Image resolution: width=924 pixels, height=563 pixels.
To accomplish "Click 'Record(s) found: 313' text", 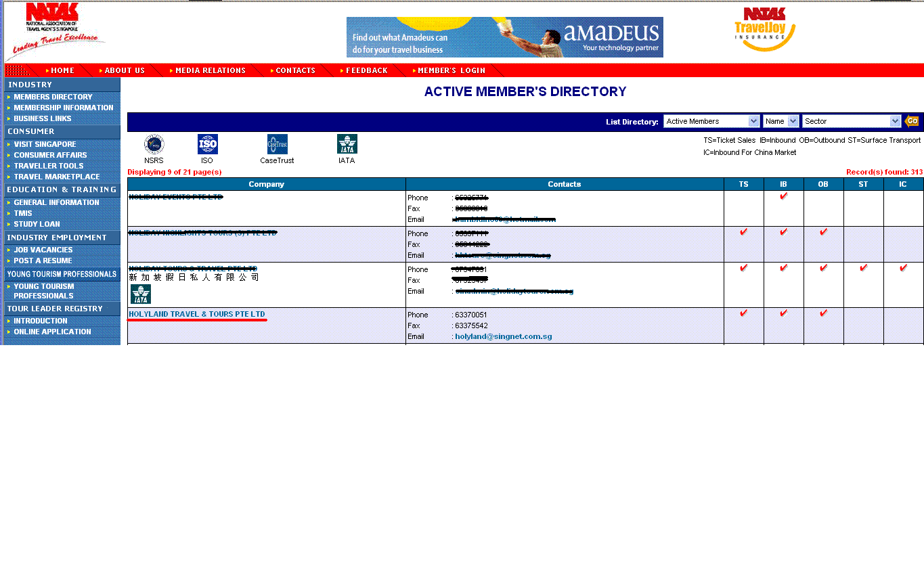I will click(884, 172).
